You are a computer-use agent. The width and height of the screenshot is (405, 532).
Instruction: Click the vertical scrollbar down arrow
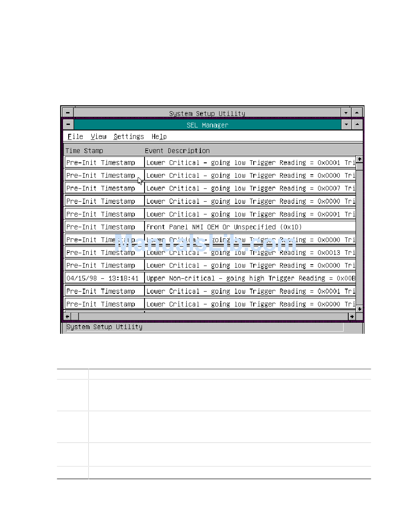(359, 309)
